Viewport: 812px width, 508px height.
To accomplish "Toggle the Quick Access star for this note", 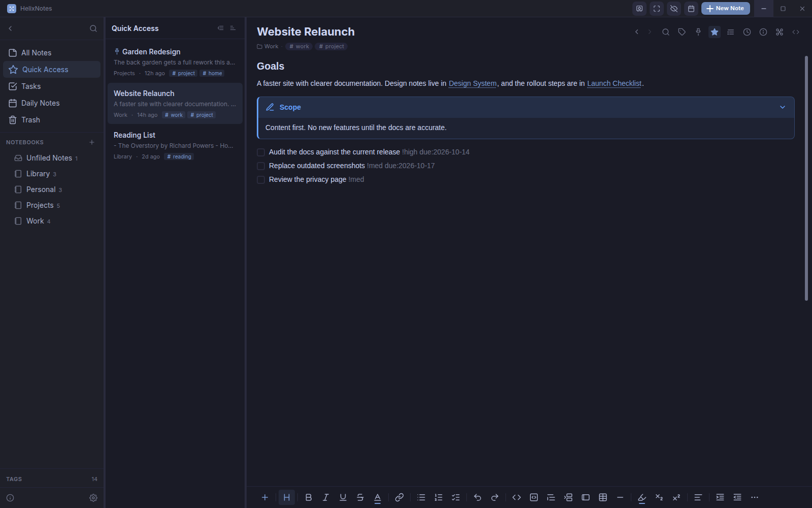I will click(x=715, y=32).
